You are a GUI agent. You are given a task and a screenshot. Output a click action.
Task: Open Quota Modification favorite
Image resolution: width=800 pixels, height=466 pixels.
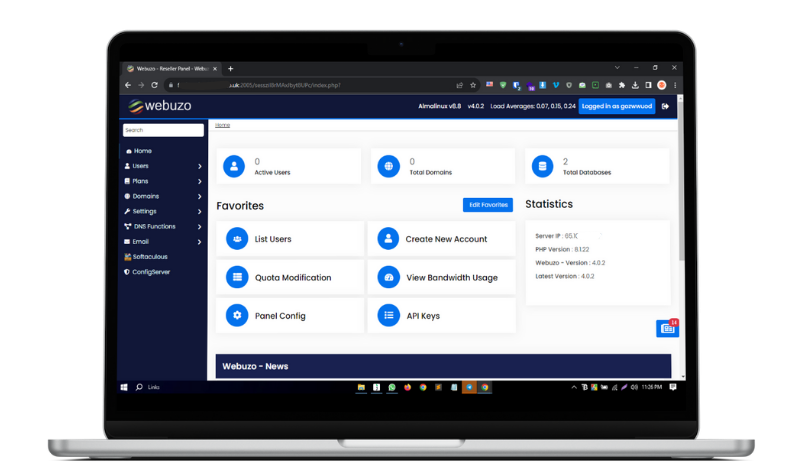point(290,277)
